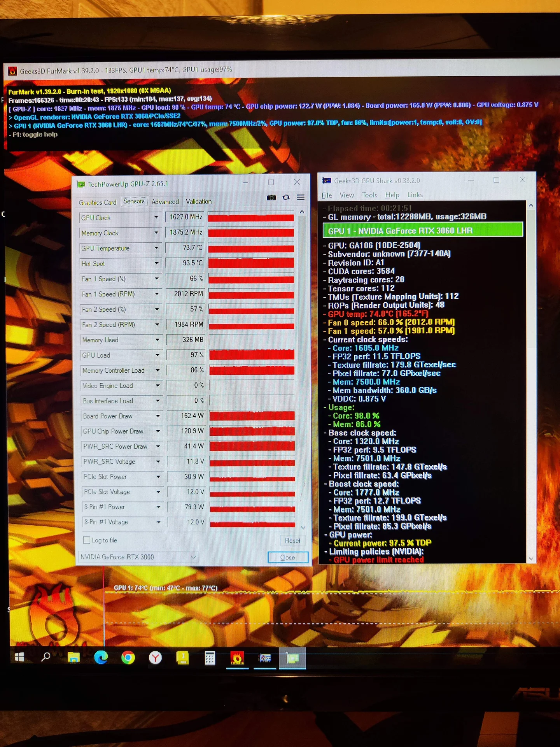Click the GPU-Z sensor list scroll-down arrow
The height and width of the screenshot is (747, 560).
point(303,528)
